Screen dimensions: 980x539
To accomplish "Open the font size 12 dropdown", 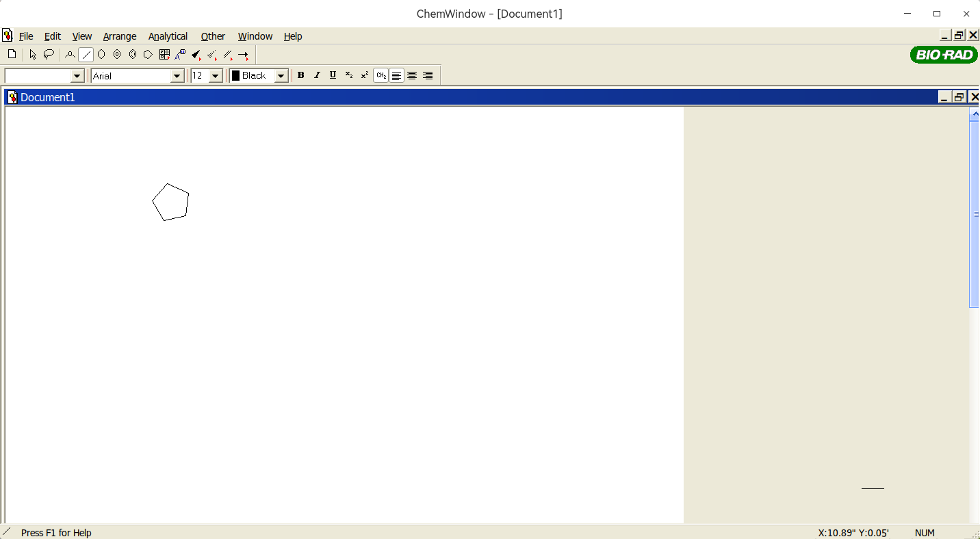I will point(215,76).
